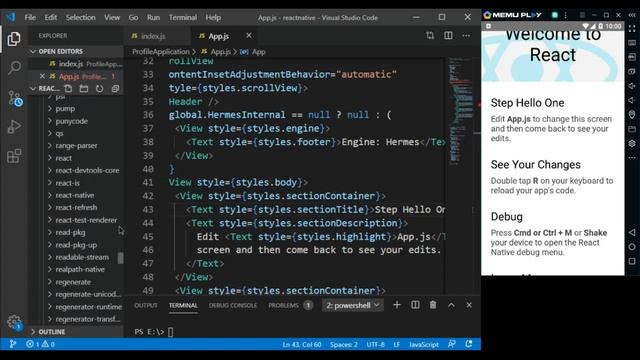Open the Manage gear menu
The width and height of the screenshot is (640, 360).
14,322
